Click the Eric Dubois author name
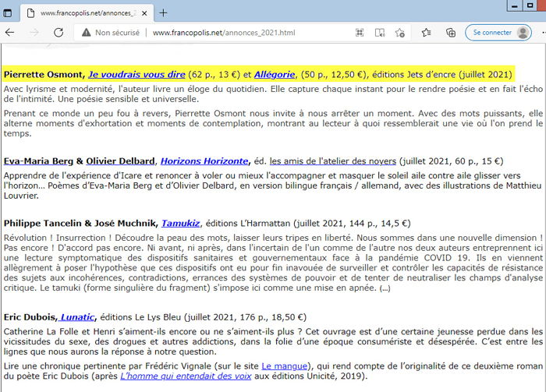Viewport: 546px width, 392px height. [x=30, y=317]
